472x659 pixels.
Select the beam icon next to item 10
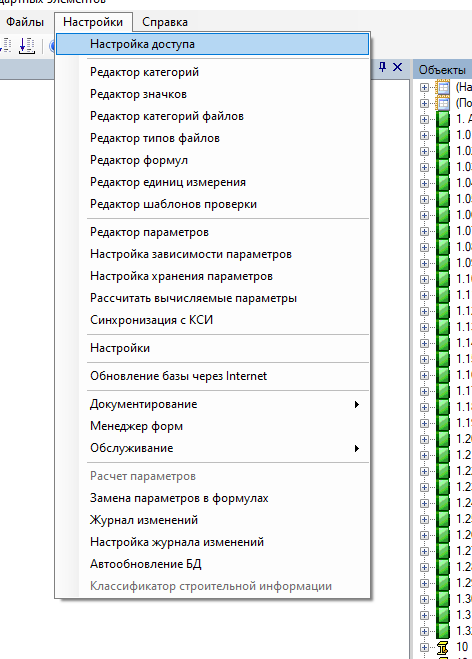(443, 647)
